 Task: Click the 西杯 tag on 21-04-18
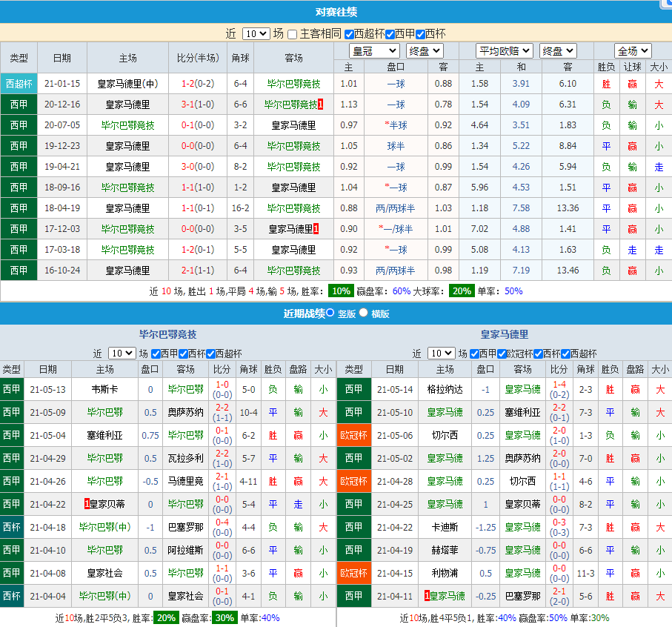(12, 527)
